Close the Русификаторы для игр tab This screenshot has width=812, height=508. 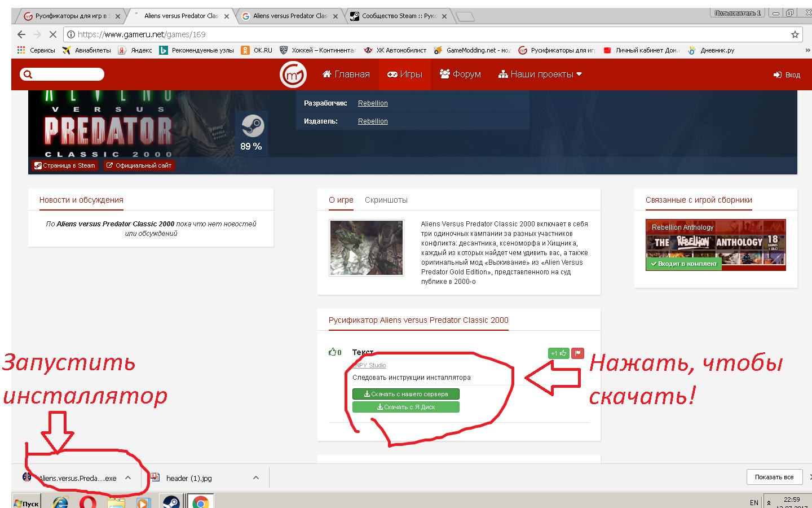point(118,16)
